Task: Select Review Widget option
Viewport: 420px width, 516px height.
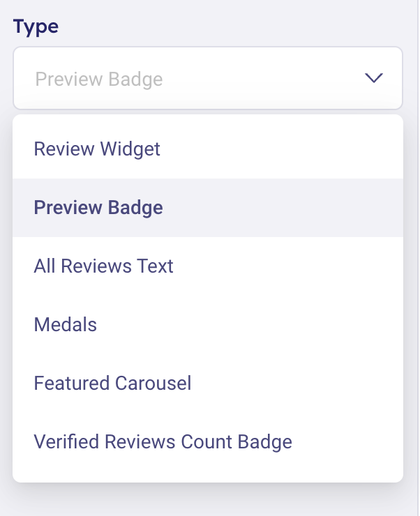Action: [x=97, y=149]
